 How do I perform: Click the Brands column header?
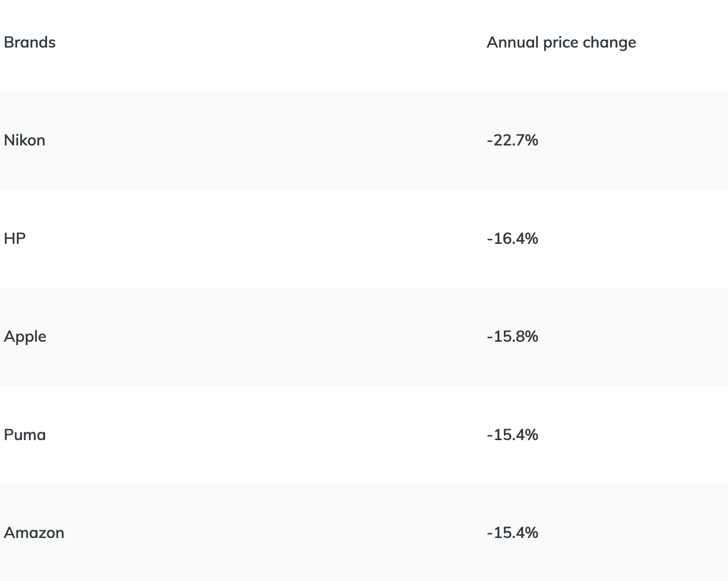coord(30,43)
